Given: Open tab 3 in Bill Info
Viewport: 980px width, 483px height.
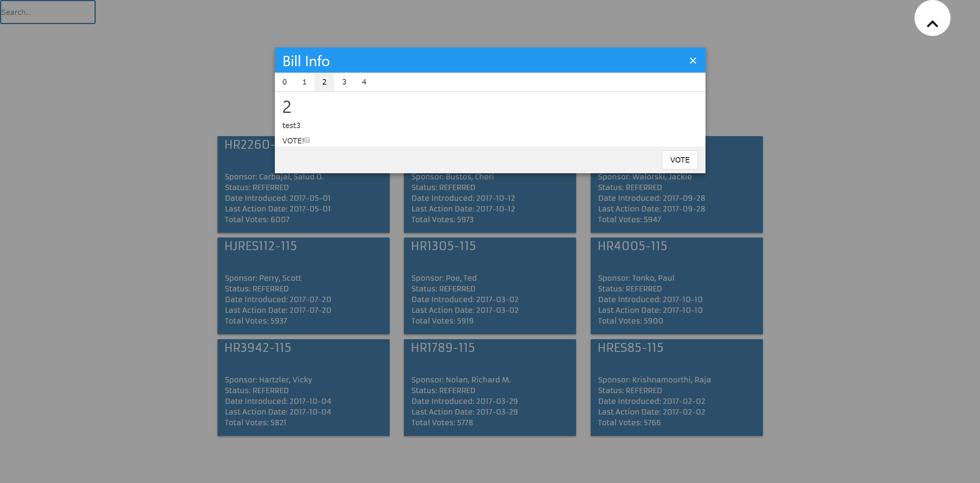Looking at the screenshot, I should pos(344,82).
